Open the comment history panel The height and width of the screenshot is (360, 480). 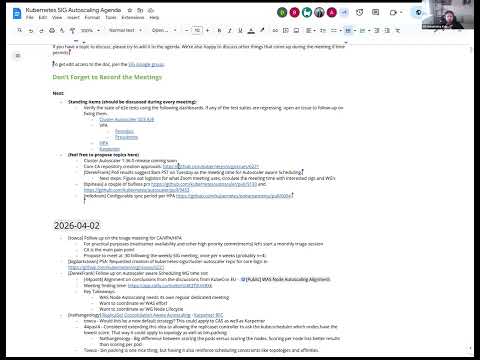tap(375, 13)
